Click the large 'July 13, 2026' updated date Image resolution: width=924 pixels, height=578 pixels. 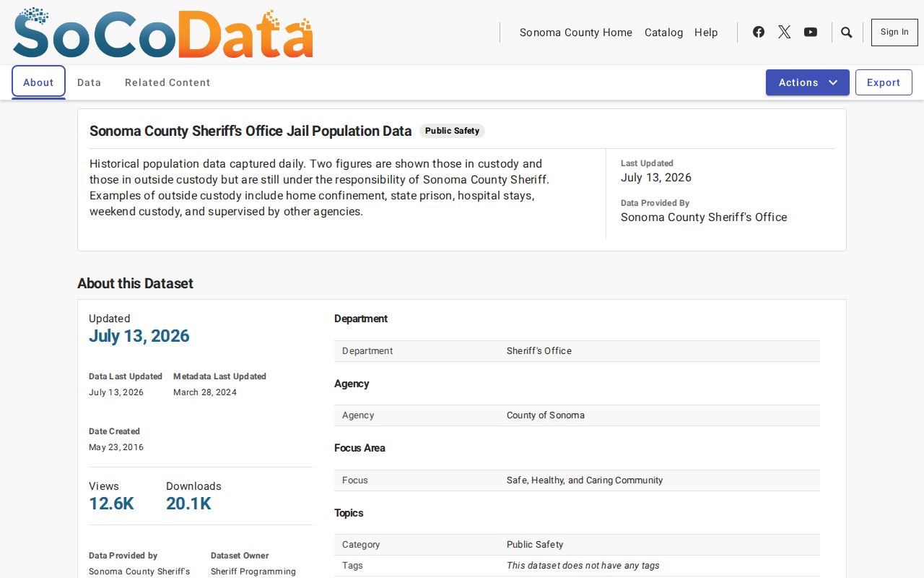tap(139, 336)
